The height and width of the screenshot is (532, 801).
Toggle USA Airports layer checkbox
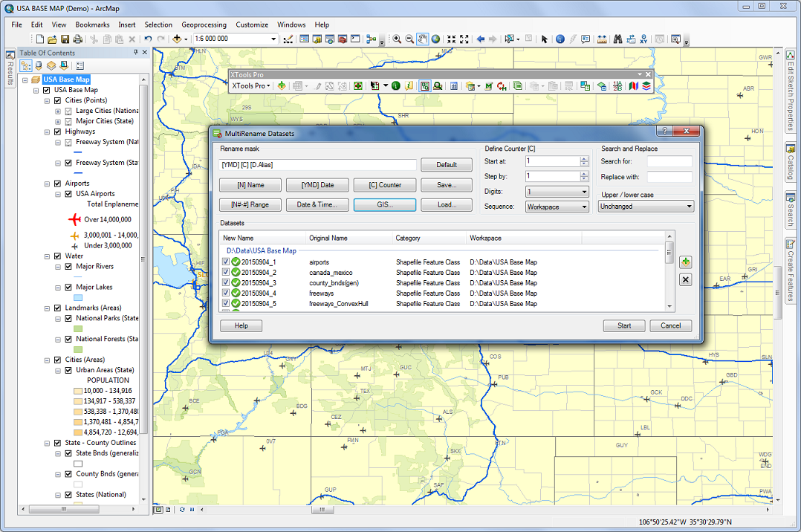click(68, 194)
